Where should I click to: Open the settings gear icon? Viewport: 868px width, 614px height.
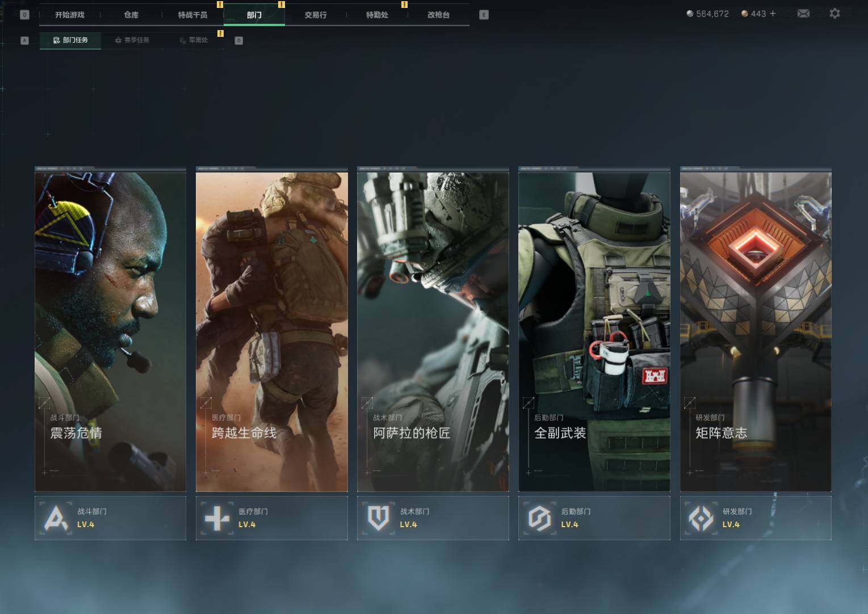(835, 13)
